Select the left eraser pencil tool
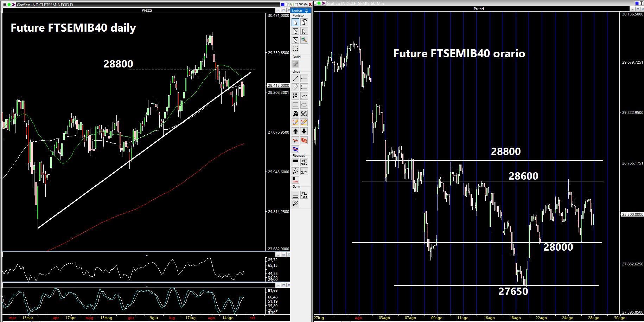Image resolution: width=644 pixels, height=322 pixels. (295, 122)
